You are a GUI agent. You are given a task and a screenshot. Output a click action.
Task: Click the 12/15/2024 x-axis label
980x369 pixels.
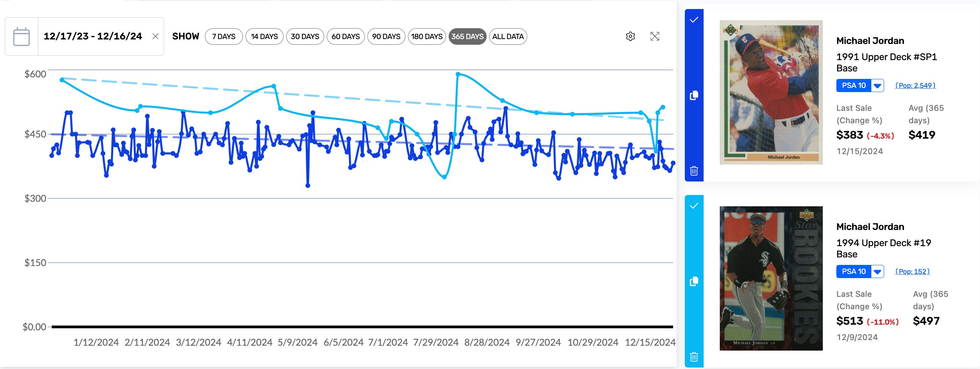pos(650,342)
